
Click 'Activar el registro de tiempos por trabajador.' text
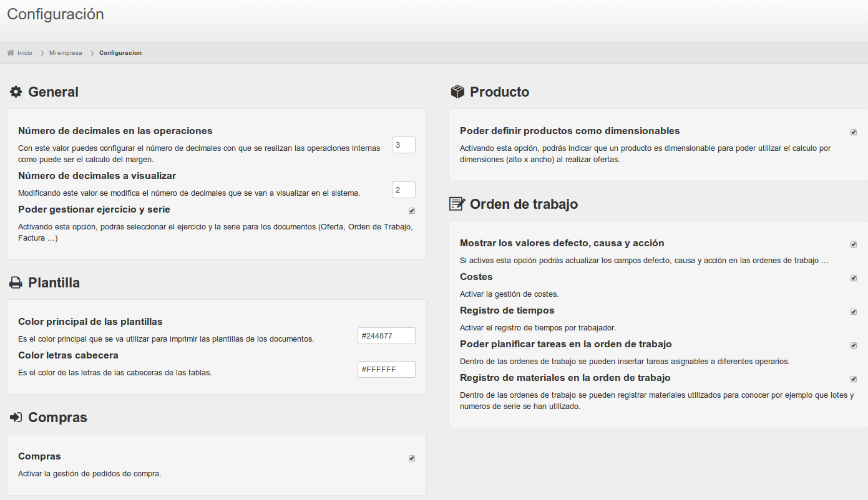point(538,328)
